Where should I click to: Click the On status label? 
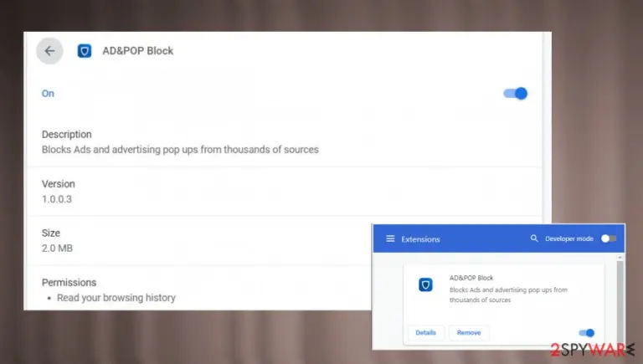tap(48, 94)
